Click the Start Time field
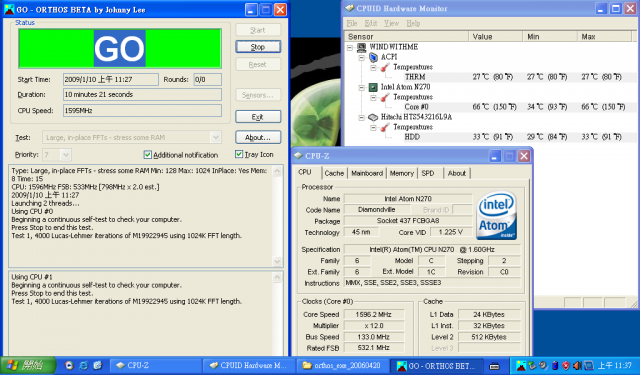The height and width of the screenshot is (375, 640). tap(111, 80)
